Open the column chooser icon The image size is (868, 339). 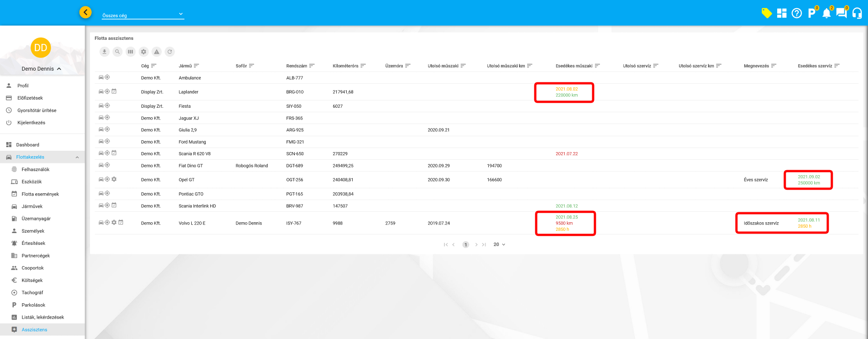tap(131, 52)
